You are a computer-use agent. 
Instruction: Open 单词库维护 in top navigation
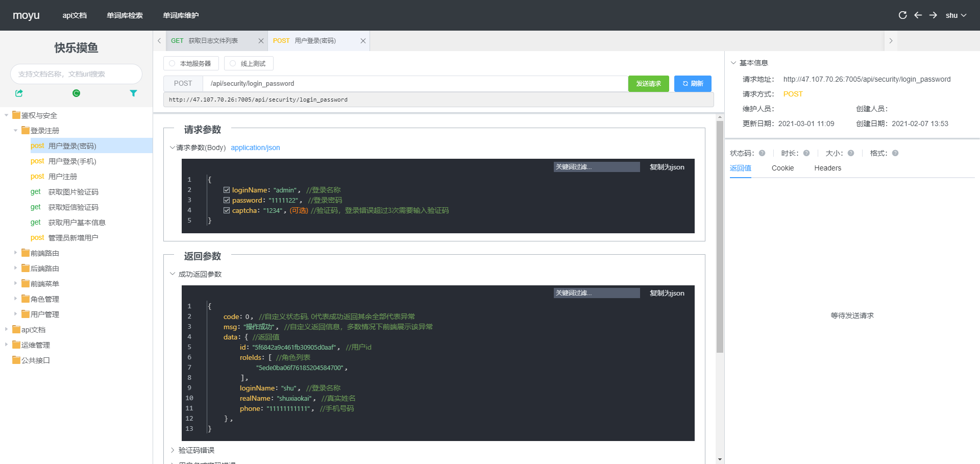181,15
